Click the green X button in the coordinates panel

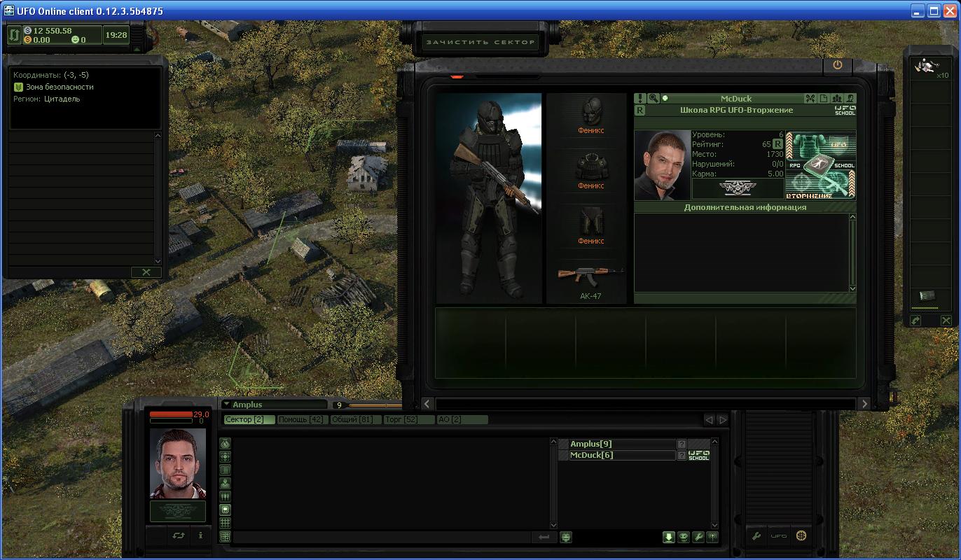point(146,272)
